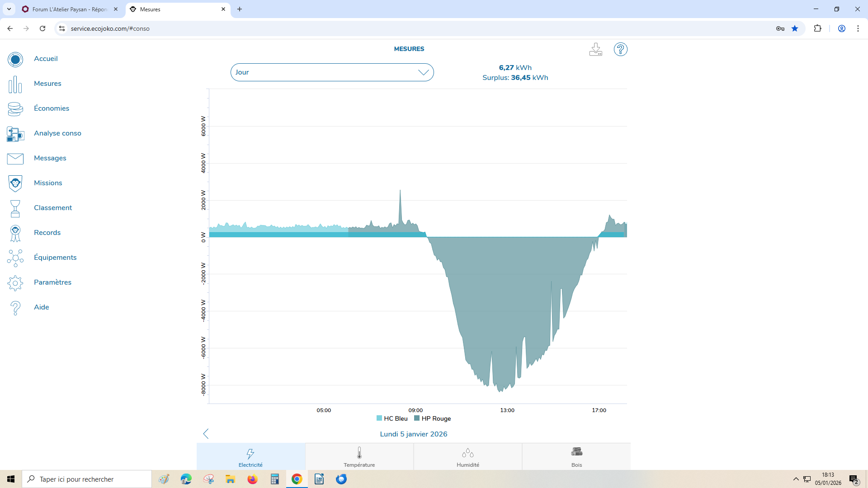Screen dimensions: 868x488
Task: Open Classement trophy icon
Action: pos(15,208)
